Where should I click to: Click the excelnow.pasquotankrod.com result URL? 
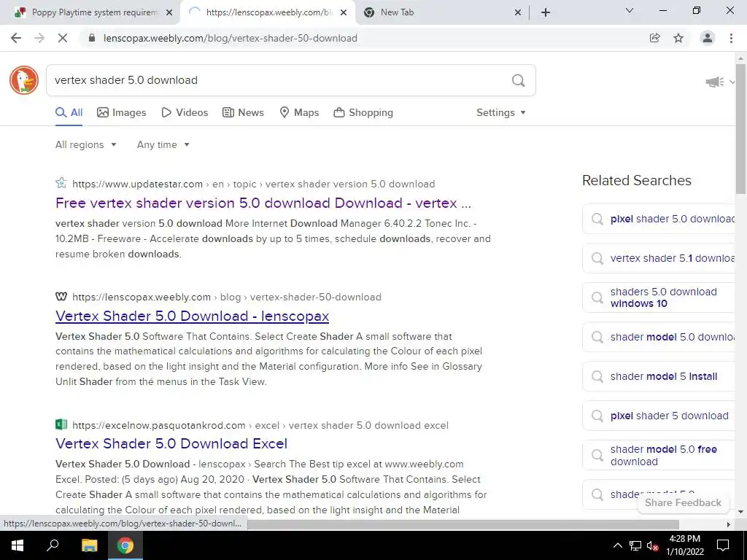coord(260,425)
